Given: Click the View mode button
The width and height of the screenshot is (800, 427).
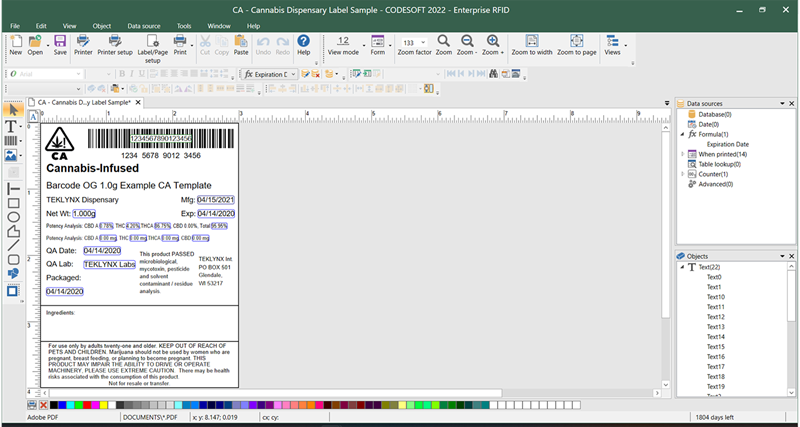Looking at the screenshot, I should click(x=343, y=45).
